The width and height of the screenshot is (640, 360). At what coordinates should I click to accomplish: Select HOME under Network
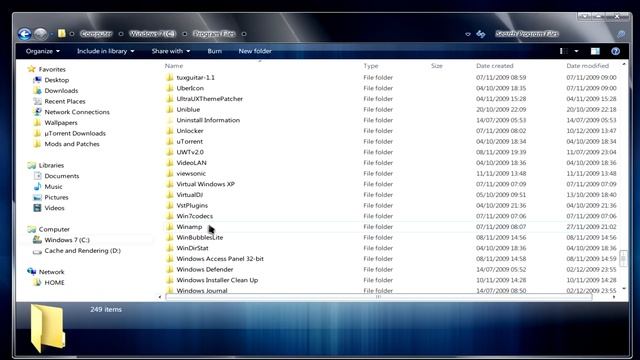[x=54, y=282]
